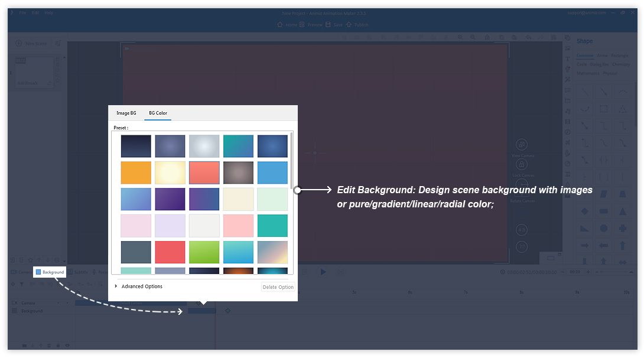Select the BG Color tab
Viewport: 644px width, 358px height.
click(158, 113)
